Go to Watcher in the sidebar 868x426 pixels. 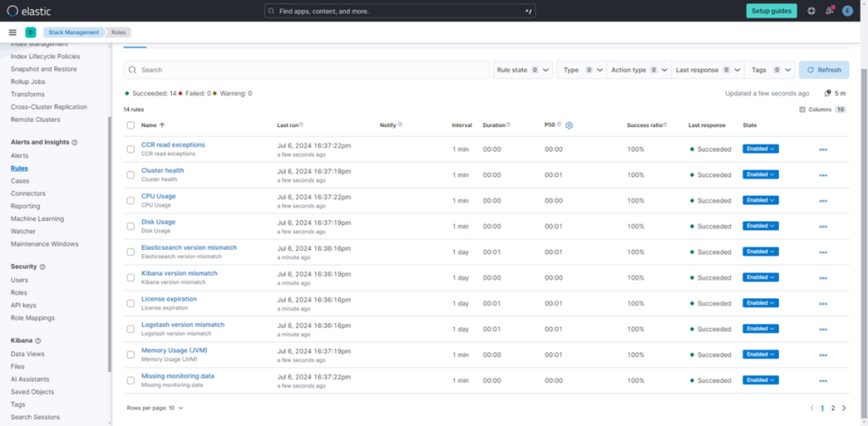point(24,231)
